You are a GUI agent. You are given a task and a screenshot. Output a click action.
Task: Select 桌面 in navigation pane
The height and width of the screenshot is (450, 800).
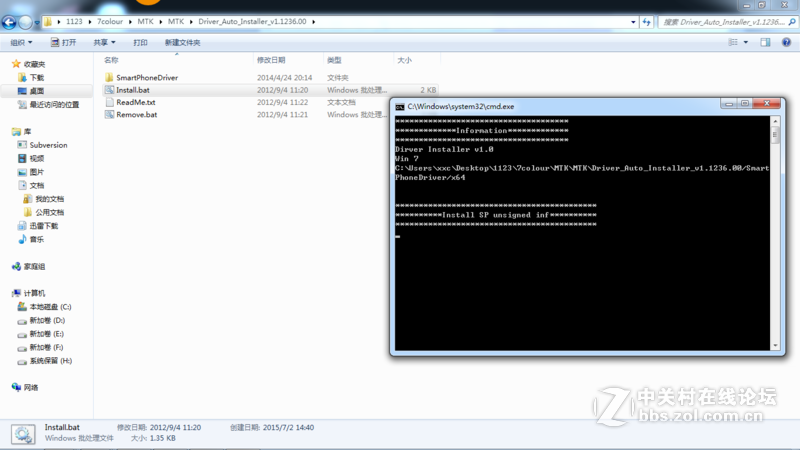click(x=37, y=91)
